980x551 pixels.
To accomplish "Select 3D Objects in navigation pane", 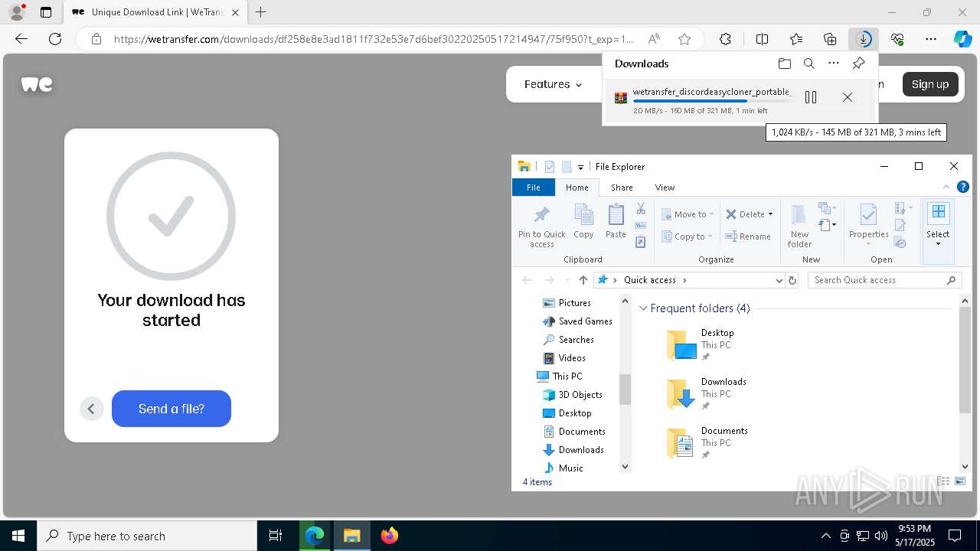I will (x=580, y=395).
